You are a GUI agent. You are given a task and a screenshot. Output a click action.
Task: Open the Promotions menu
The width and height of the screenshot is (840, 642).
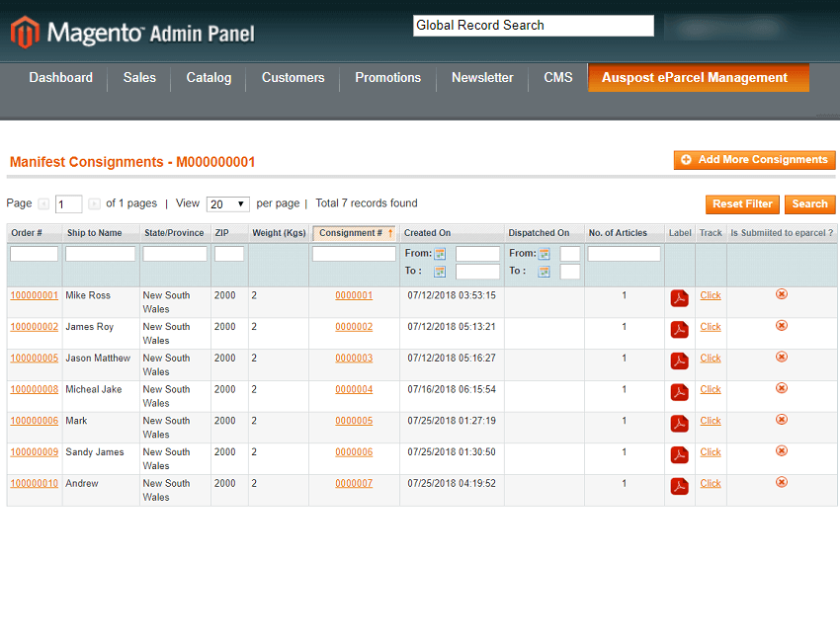click(387, 78)
